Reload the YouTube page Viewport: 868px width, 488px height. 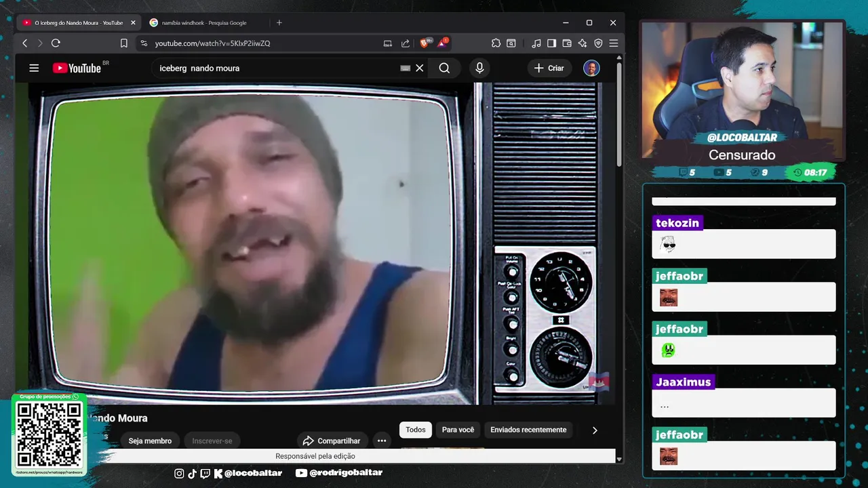56,43
